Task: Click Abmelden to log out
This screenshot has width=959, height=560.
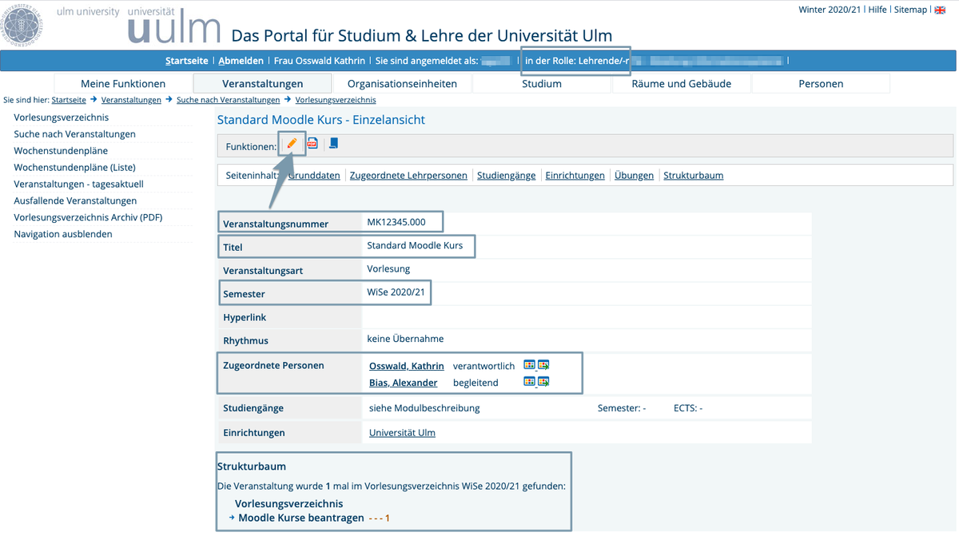Action: (x=241, y=61)
